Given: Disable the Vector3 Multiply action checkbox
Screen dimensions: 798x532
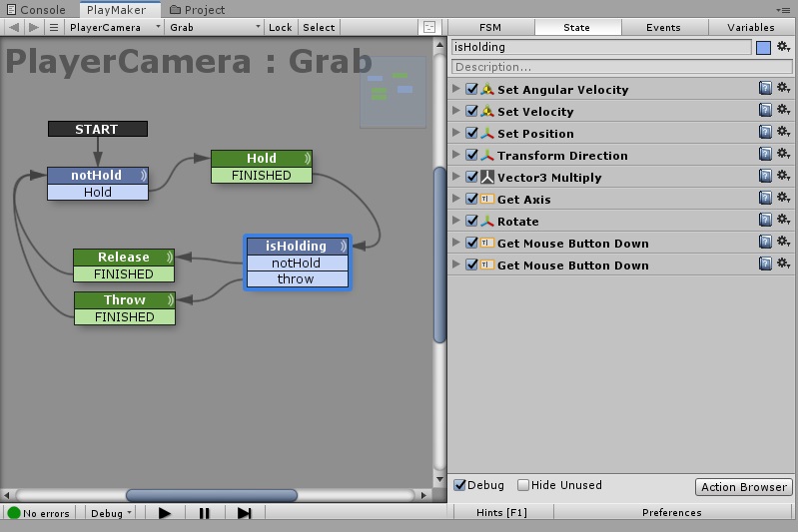Looking at the screenshot, I should [471, 177].
